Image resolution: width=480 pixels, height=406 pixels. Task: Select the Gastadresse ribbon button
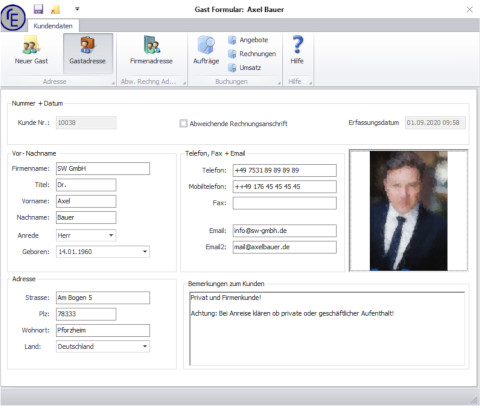coord(88,53)
